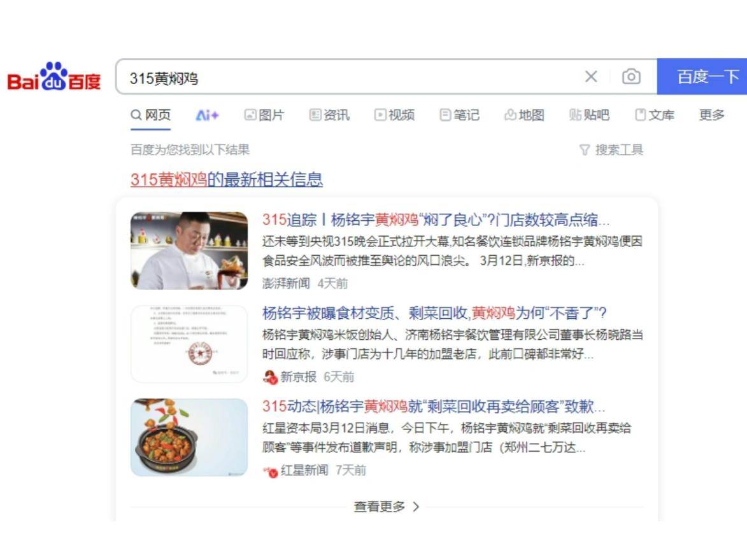Click the braised chicken pot thumbnail
The height and width of the screenshot is (560, 747).
(x=189, y=437)
